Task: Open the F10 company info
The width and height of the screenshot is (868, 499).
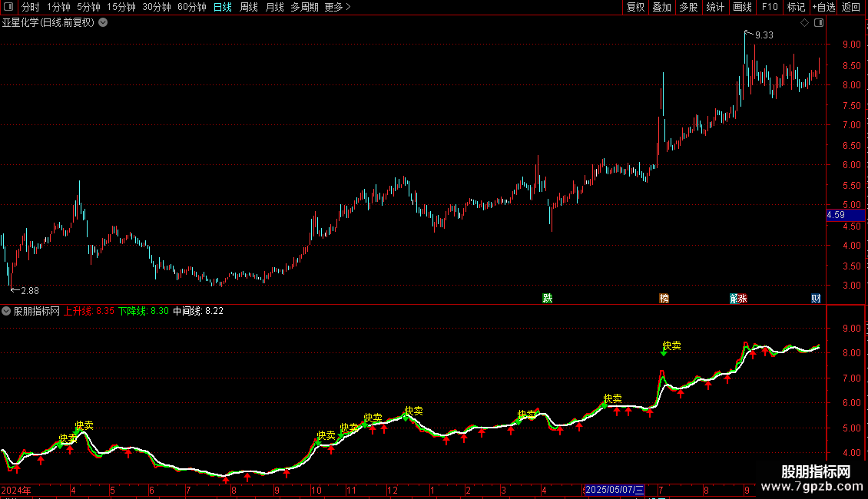Action: click(770, 7)
